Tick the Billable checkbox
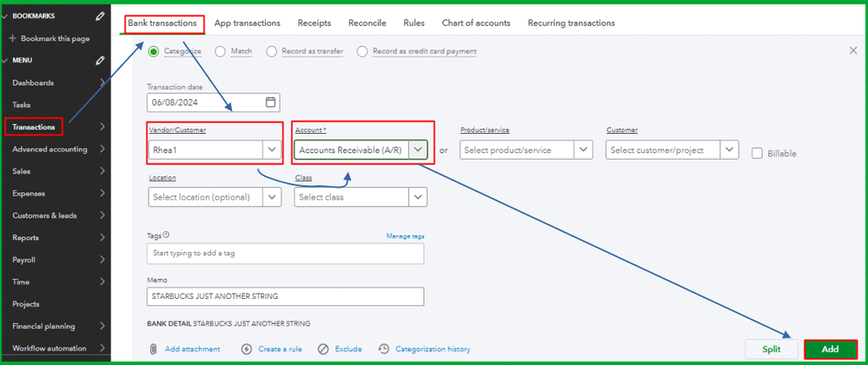 tap(757, 154)
